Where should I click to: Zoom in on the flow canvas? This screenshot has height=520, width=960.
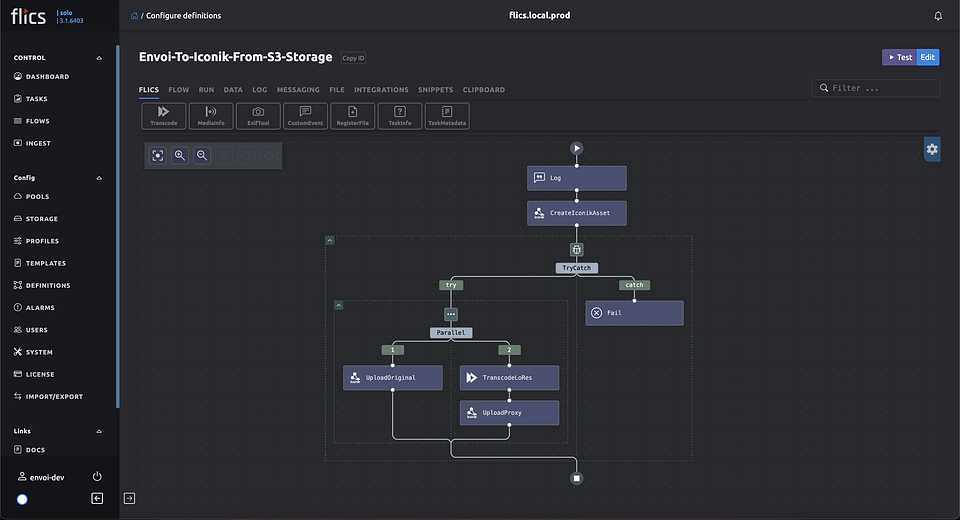pos(180,155)
